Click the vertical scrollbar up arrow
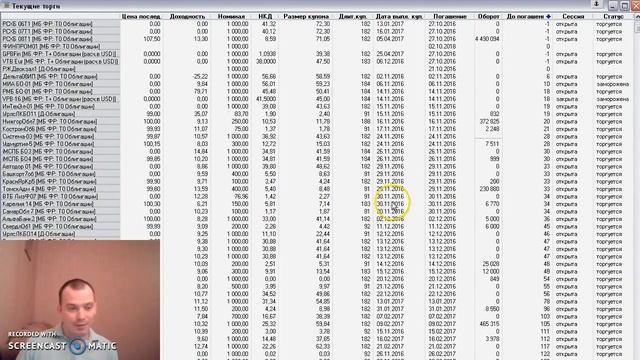The width and height of the screenshot is (640, 360). pos(637,17)
